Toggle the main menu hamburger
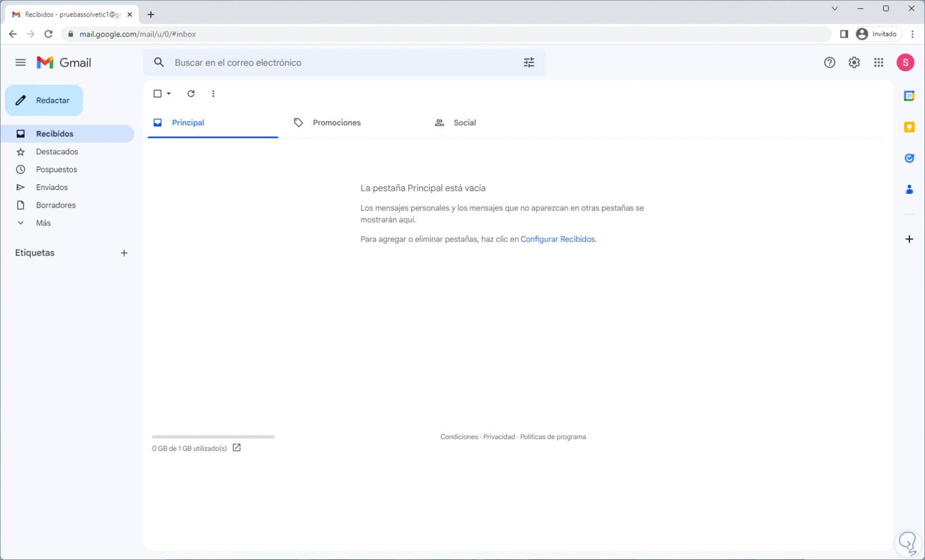Screen dimensions: 925x560 tap(21, 63)
